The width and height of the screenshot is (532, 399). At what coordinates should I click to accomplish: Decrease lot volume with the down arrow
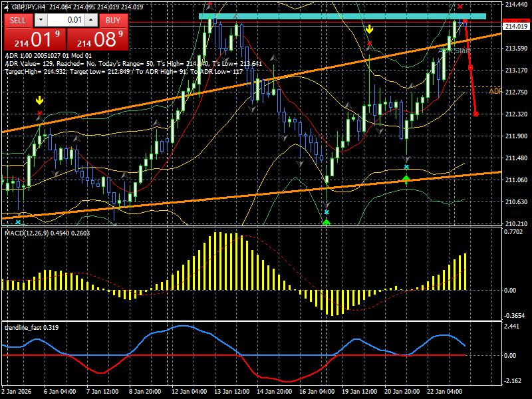[41, 20]
